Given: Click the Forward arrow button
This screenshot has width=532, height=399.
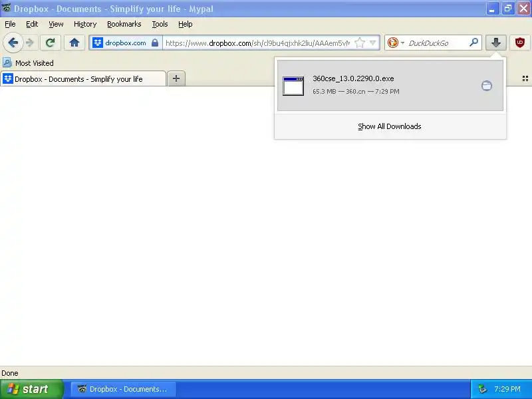Looking at the screenshot, I should point(30,43).
